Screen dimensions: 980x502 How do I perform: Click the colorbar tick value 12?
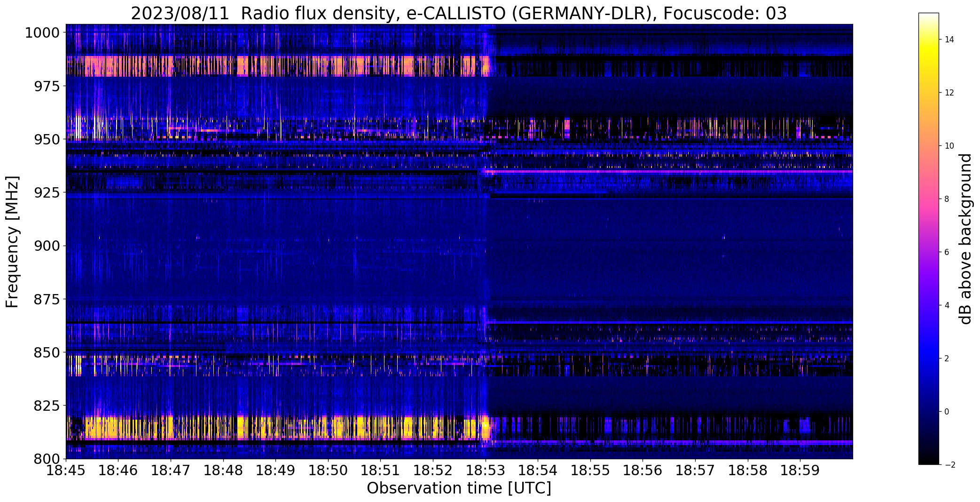click(x=949, y=93)
